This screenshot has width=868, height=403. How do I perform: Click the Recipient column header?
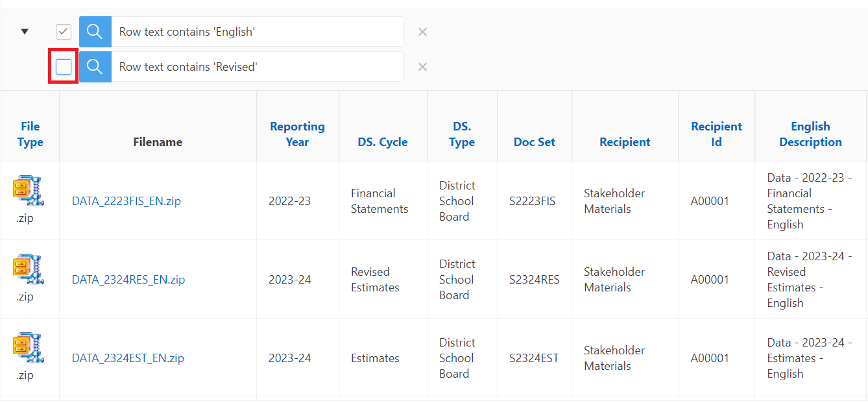pos(625,142)
